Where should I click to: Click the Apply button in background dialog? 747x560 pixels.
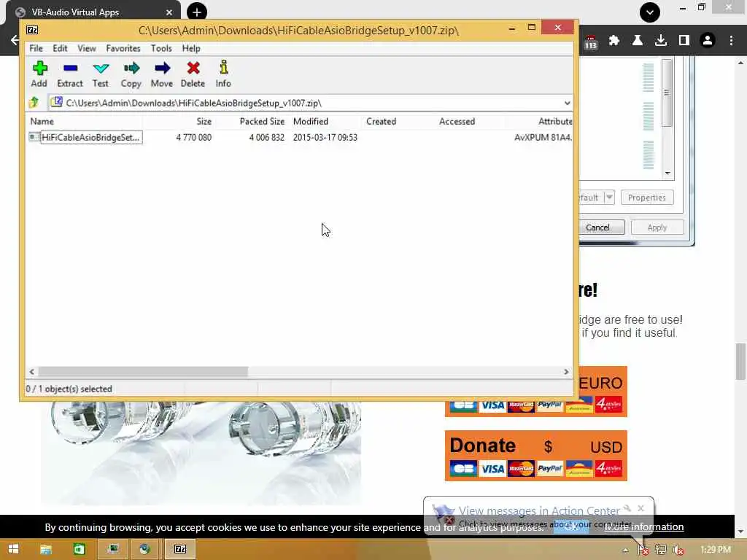click(x=657, y=227)
